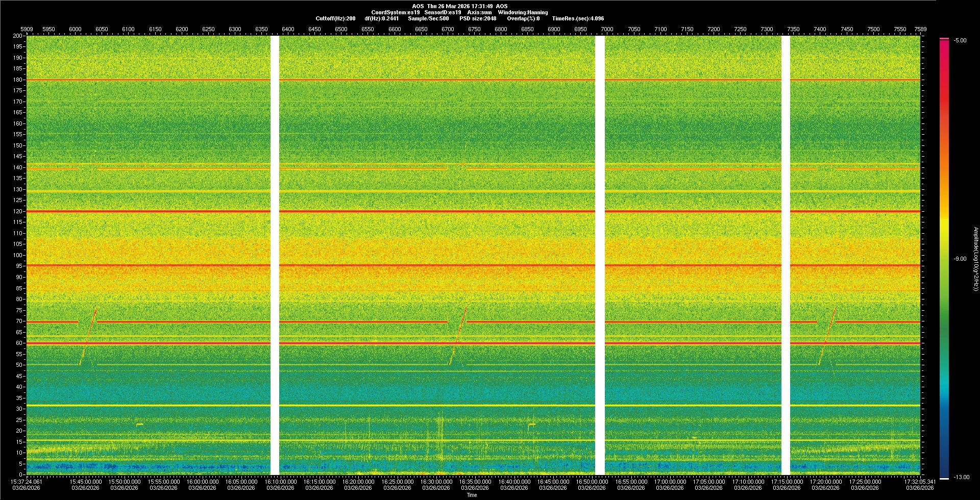Screen dimensions: 980x500
Task: Click the -9.00 color scale label
Action: 960,259
